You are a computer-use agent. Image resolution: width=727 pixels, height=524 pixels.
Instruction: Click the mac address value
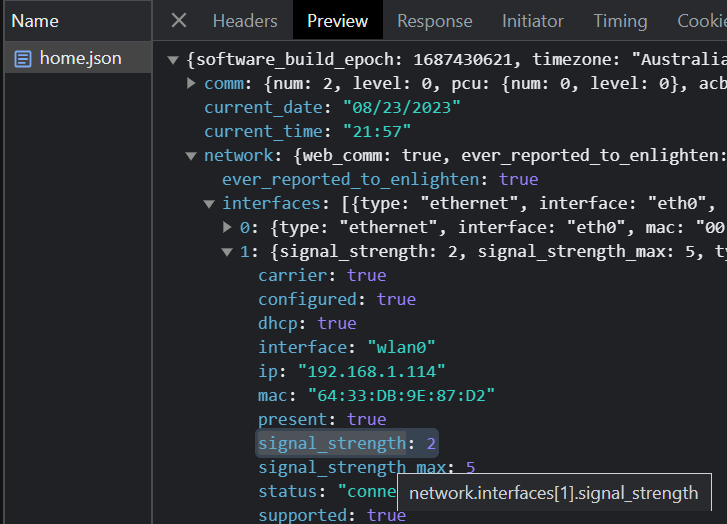pyautogui.click(x=401, y=395)
